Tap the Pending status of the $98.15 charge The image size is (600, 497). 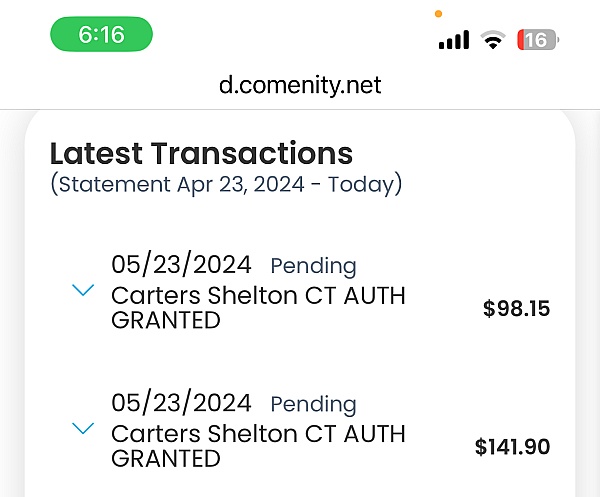(x=313, y=266)
